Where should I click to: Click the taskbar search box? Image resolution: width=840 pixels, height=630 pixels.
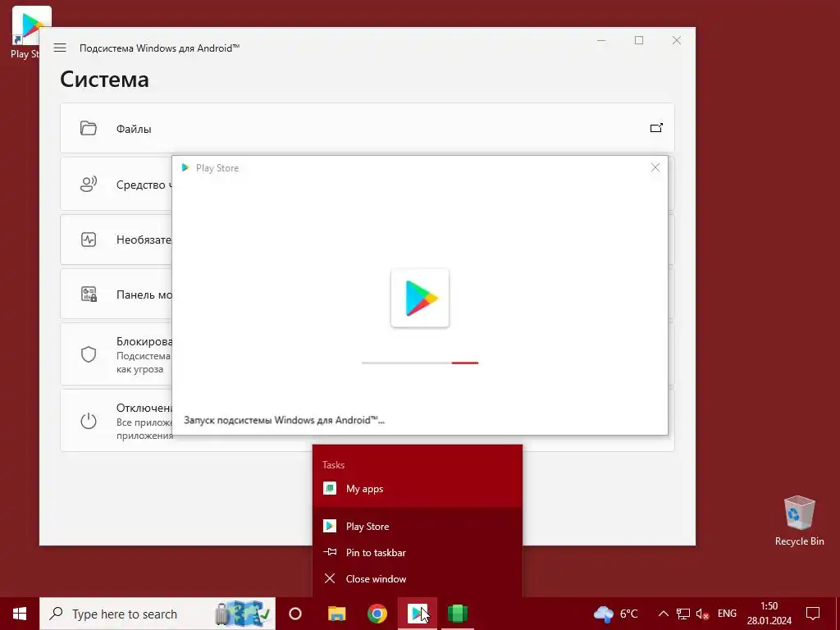click(157, 614)
